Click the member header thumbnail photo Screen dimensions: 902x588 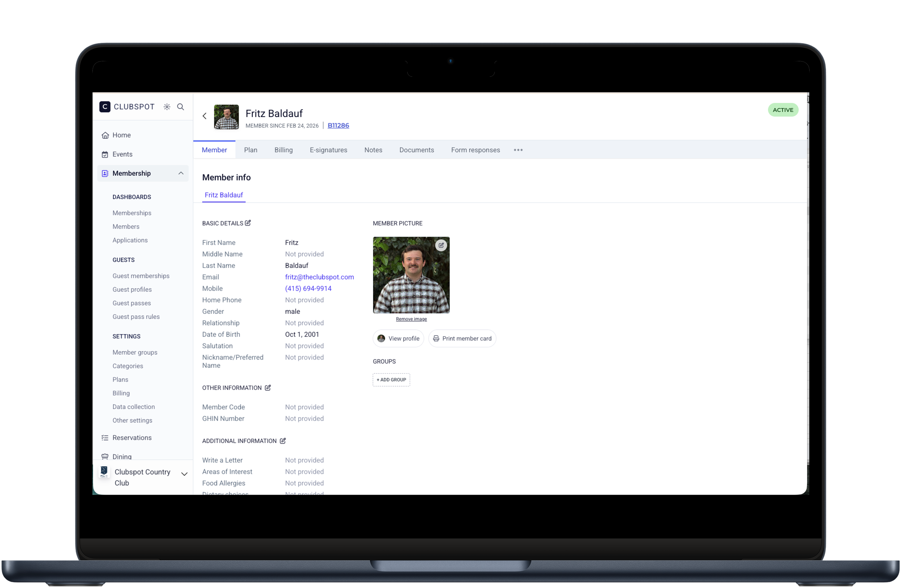click(x=226, y=117)
